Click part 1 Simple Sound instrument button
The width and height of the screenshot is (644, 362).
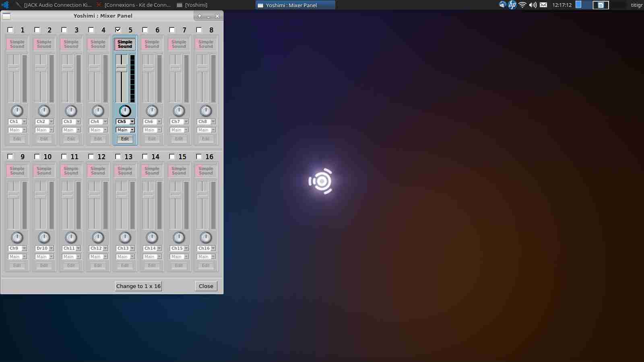(17, 44)
